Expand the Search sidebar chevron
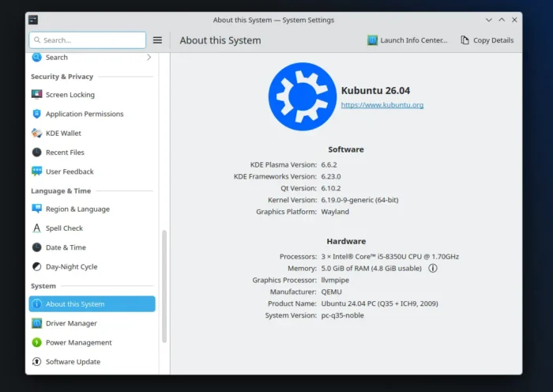The image size is (553, 392). tap(149, 58)
